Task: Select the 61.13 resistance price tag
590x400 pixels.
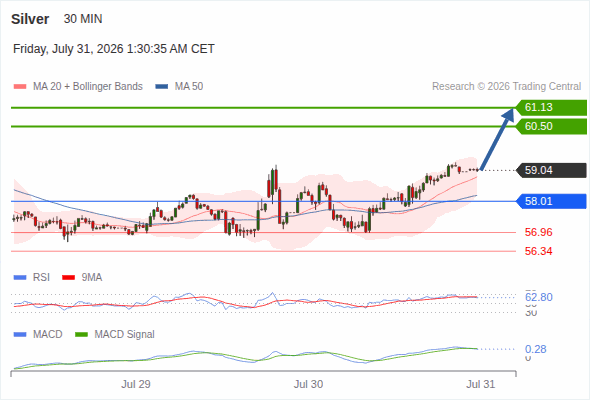Action: tap(551, 108)
